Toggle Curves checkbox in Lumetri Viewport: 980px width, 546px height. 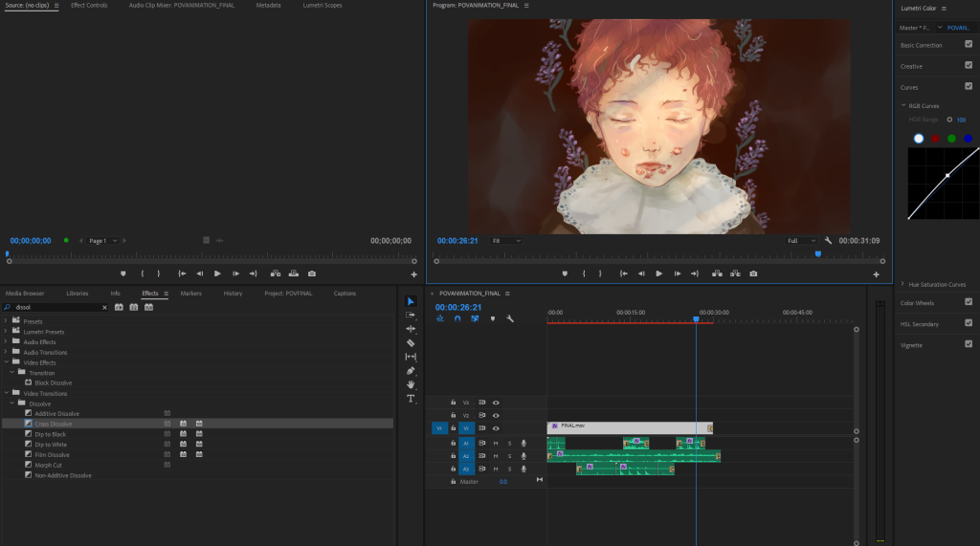tap(969, 86)
